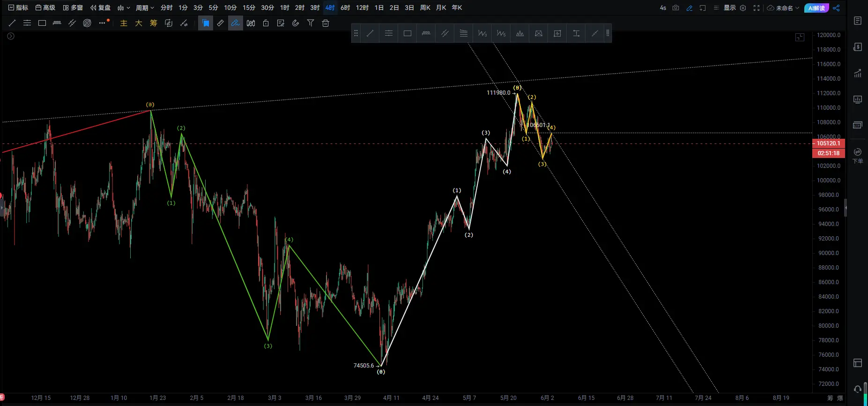The height and width of the screenshot is (406, 868).
Task: Open more drawing tools (three dots)
Action: [x=102, y=23]
